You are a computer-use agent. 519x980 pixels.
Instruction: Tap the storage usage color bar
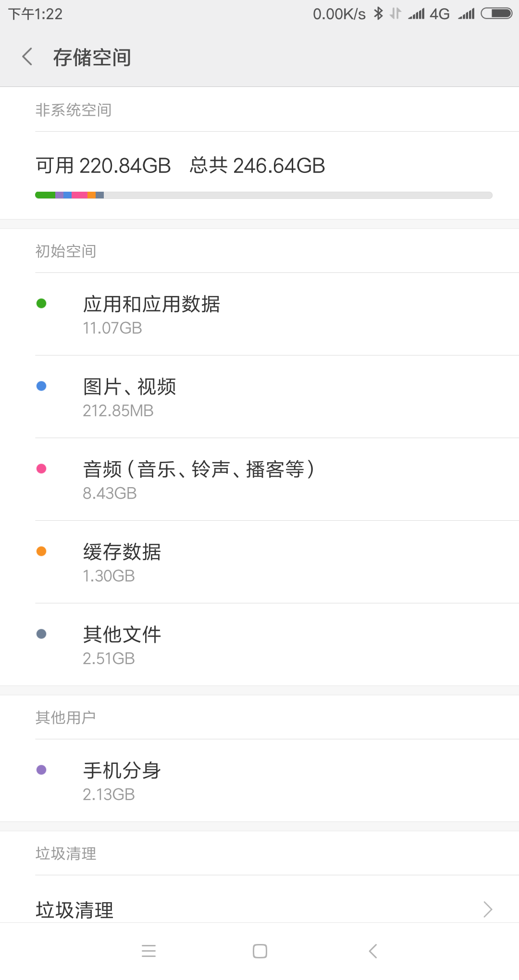263,195
